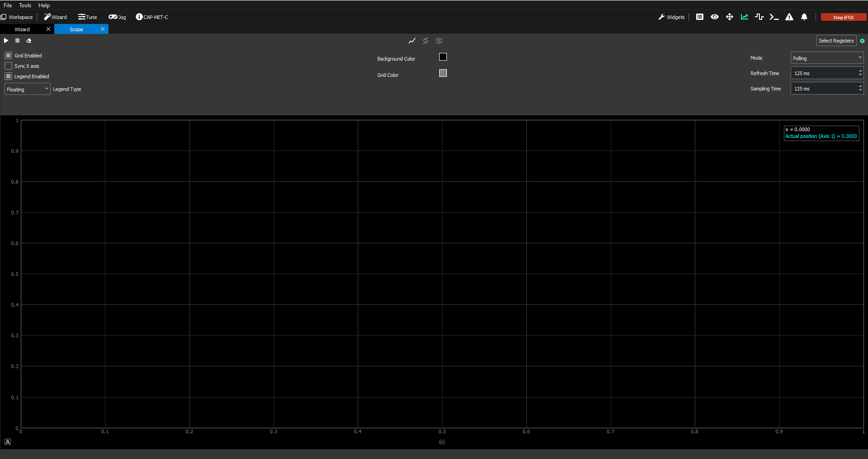
Task: Toggle the Grid Enabled checkbox
Action: coord(9,56)
